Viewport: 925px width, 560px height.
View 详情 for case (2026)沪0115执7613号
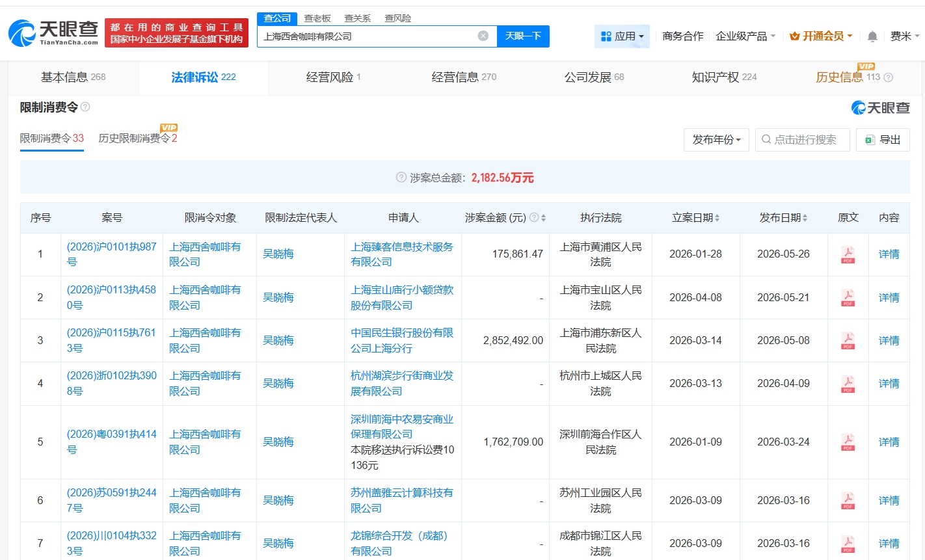889,340
